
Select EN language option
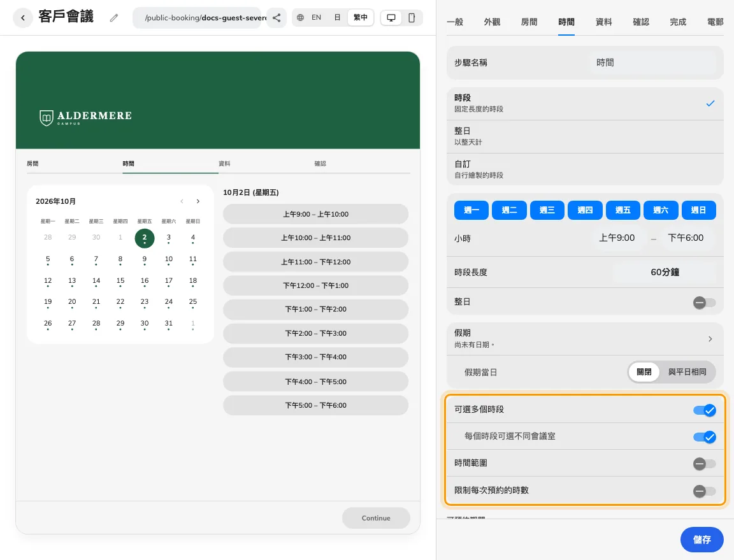[x=317, y=17]
